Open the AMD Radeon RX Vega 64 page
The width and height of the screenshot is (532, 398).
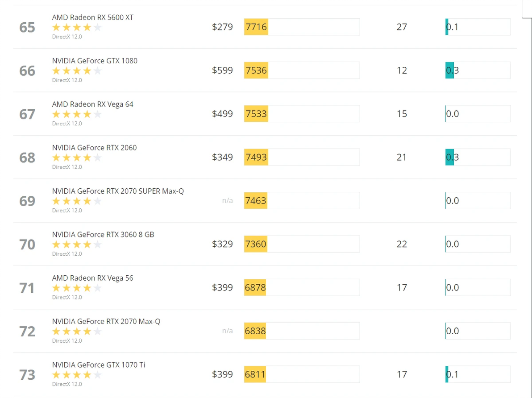click(92, 104)
